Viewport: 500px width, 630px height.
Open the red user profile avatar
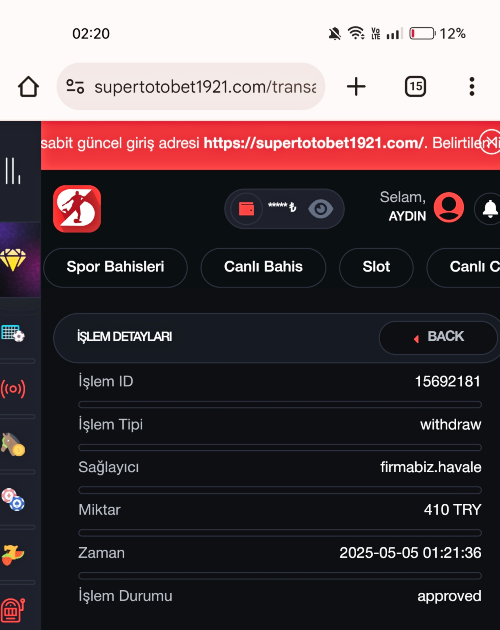[x=449, y=207]
